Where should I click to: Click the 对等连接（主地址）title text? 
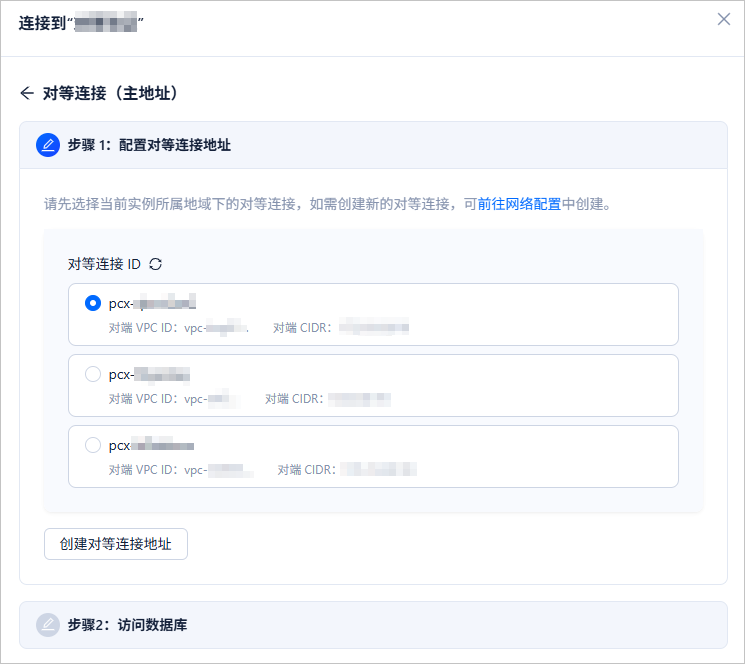click(x=112, y=93)
